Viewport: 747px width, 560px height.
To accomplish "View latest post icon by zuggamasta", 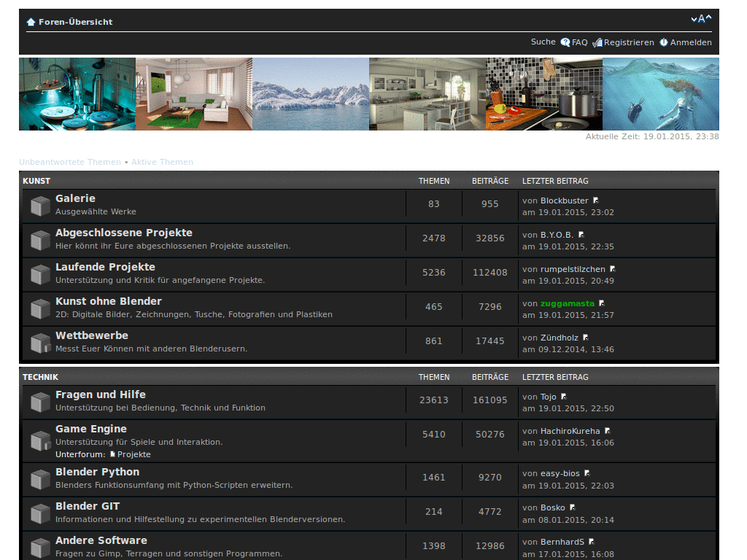I will click(602, 303).
